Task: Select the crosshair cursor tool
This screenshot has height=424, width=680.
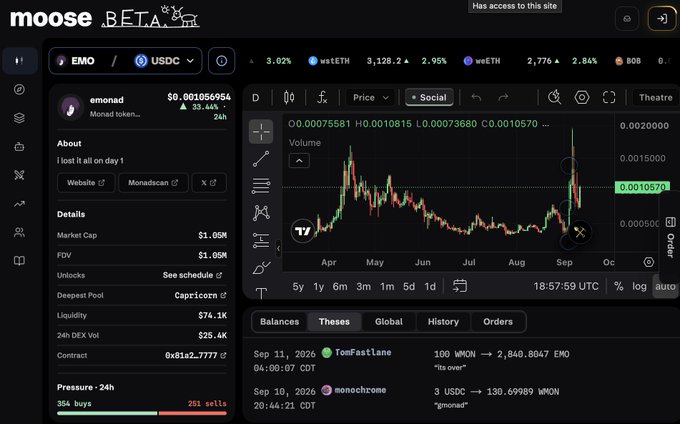Action: pyautogui.click(x=261, y=131)
